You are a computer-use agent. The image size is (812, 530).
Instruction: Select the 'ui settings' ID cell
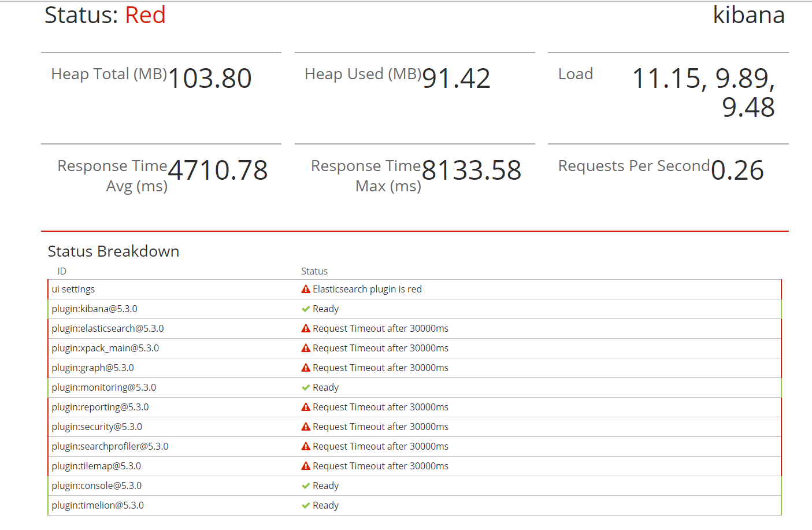[73, 289]
